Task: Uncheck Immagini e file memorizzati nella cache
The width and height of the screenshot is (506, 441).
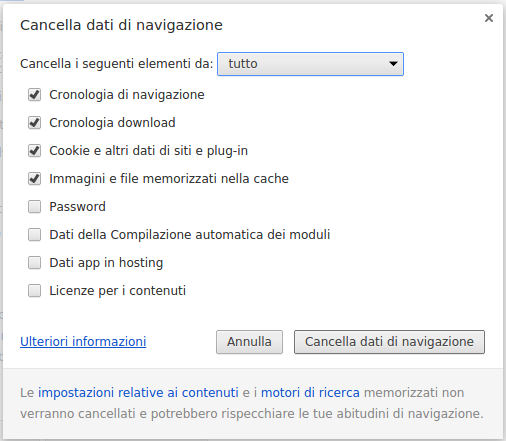Action: point(35,179)
